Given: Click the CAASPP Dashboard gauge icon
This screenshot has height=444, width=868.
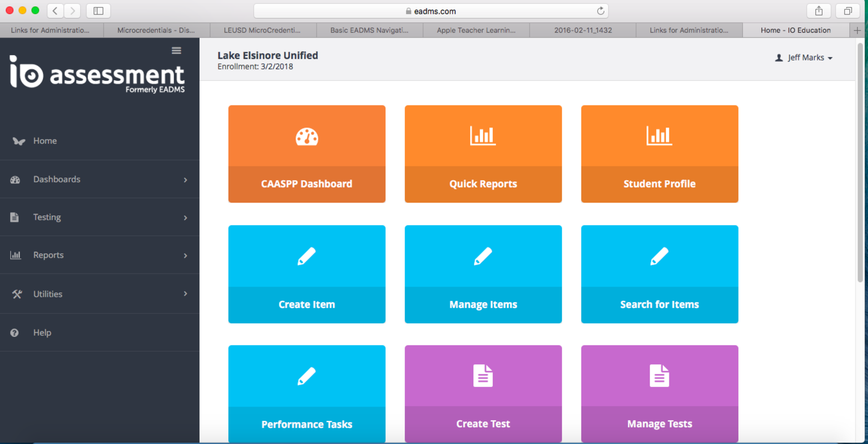Looking at the screenshot, I should (x=306, y=137).
